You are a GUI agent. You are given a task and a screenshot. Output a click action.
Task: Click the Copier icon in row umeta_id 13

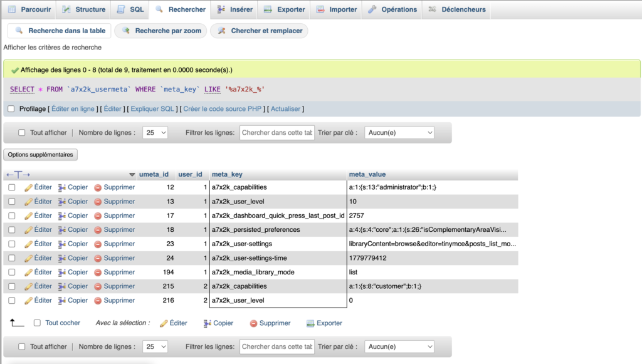tap(62, 202)
